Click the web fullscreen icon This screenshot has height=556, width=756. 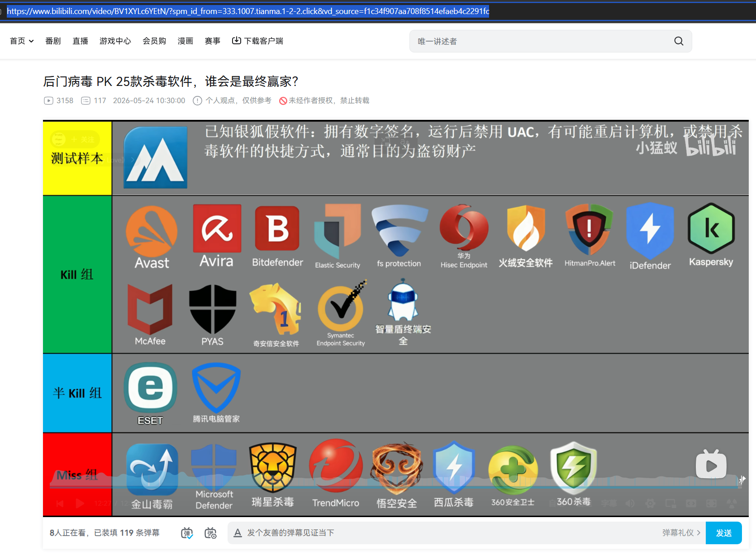711,503
